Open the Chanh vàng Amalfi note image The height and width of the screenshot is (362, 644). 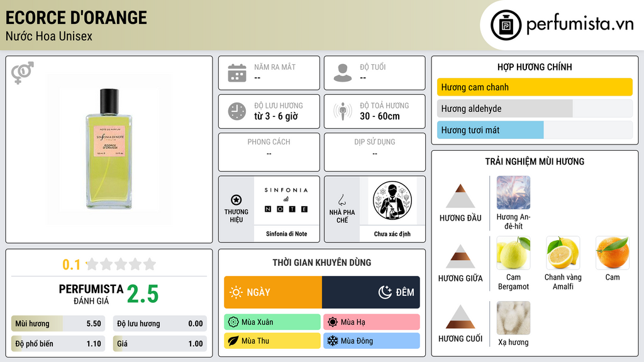point(563,253)
